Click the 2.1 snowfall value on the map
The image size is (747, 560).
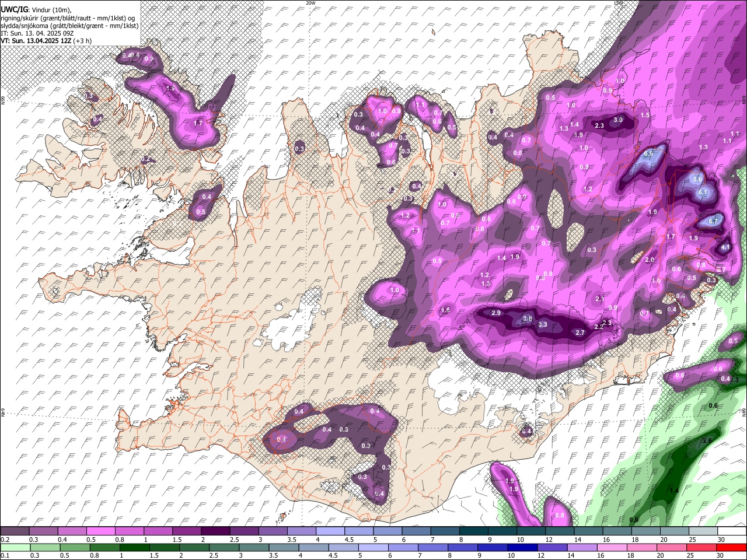[x=599, y=299]
